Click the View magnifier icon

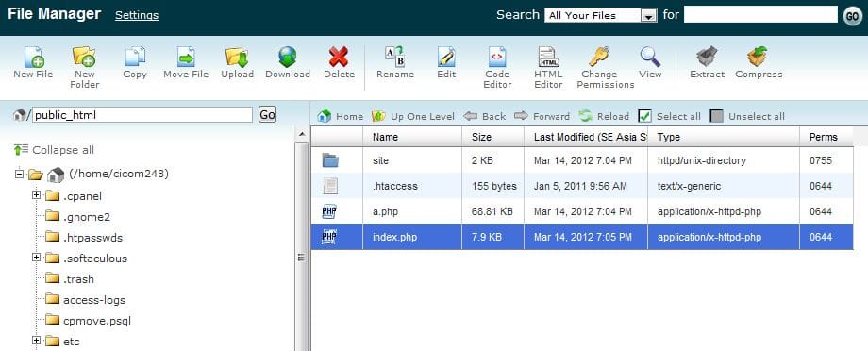point(650,57)
